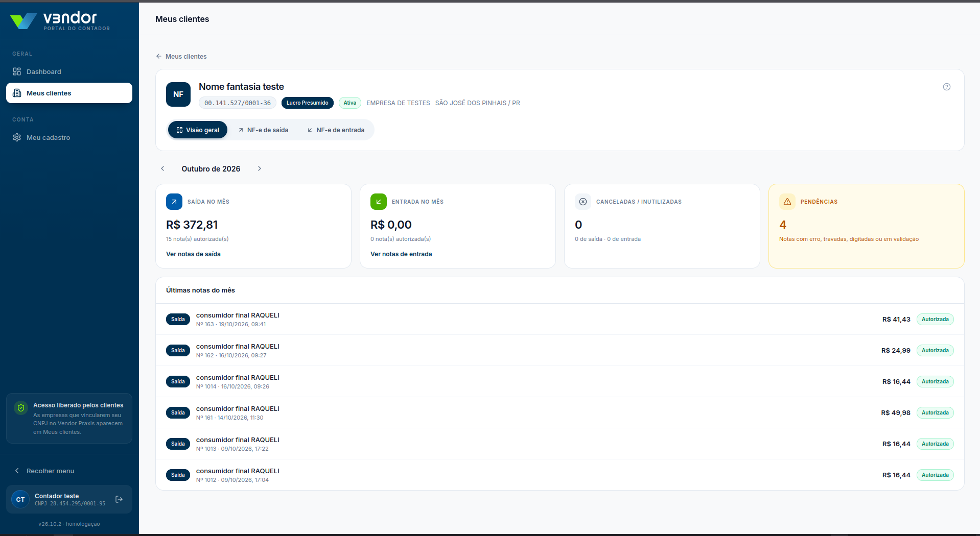The width and height of the screenshot is (980, 536).
Task: Click CNPJ 00.141.527/0001-36 badge
Action: pos(238,103)
